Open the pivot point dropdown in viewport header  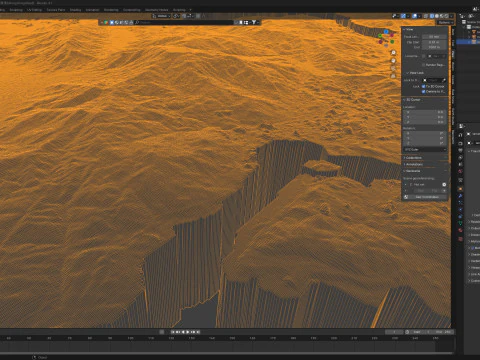click(x=176, y=16)
